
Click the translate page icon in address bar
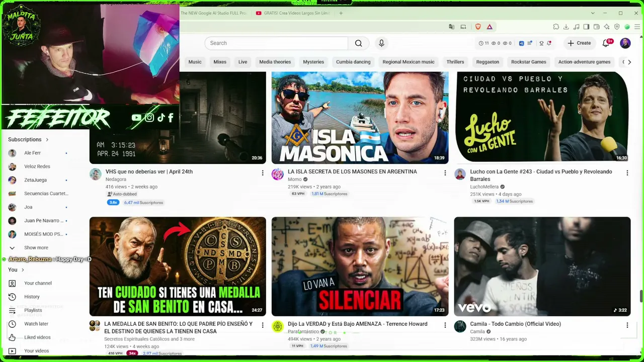point(451,27)
